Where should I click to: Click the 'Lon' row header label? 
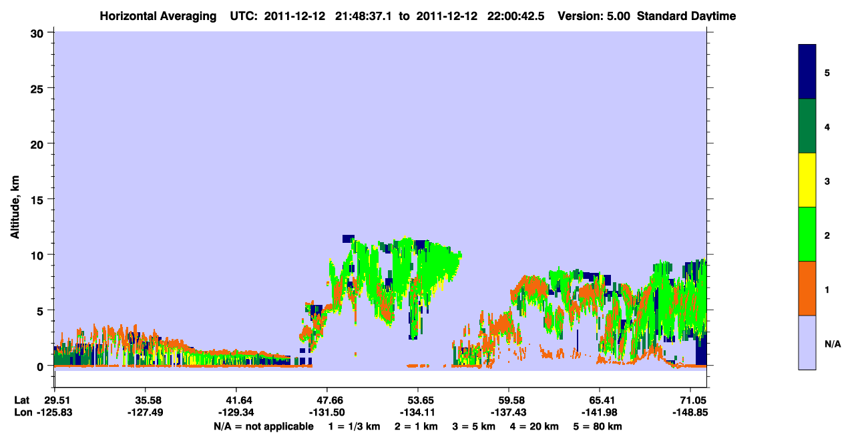pyautogui.click(x=22, y=412)
